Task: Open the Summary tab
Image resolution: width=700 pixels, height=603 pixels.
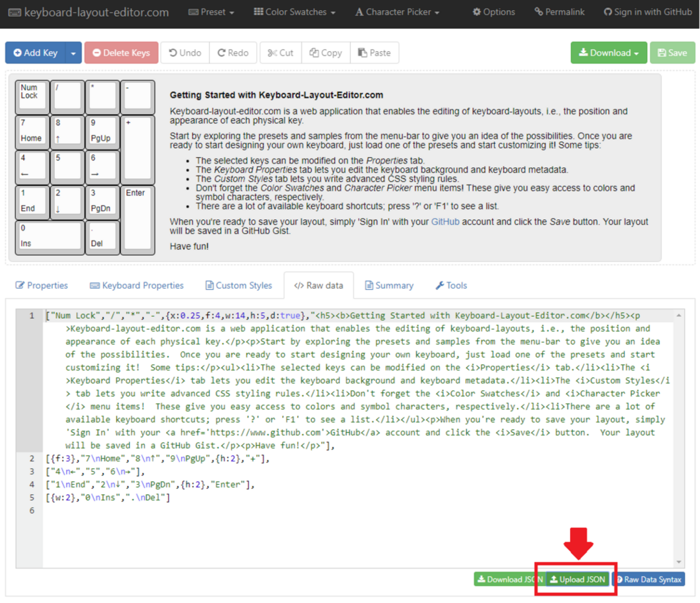Action: (x=389, y=285)
